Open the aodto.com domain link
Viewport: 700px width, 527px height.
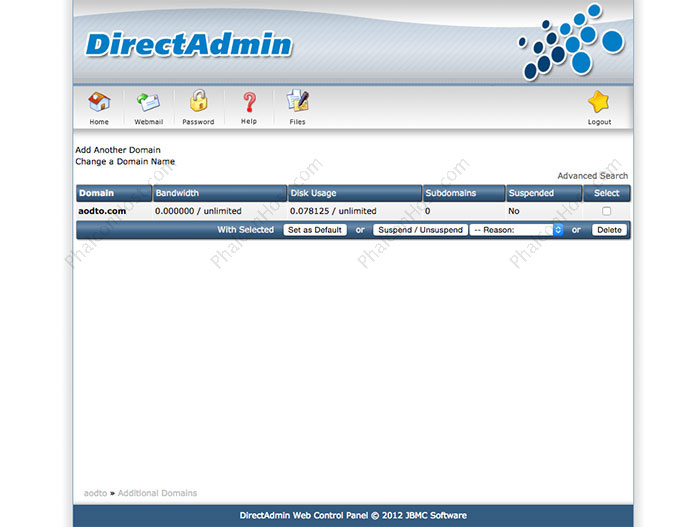point(102,211)
